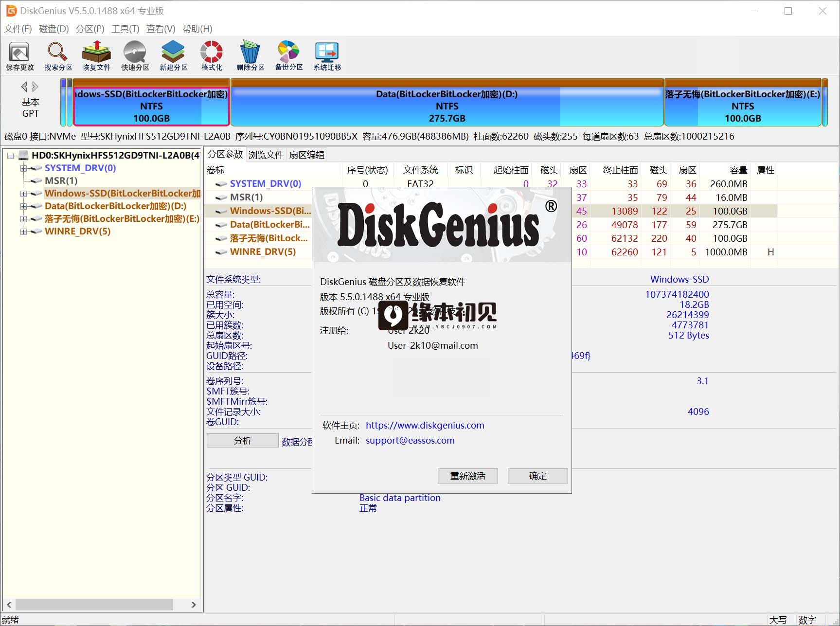Click the 新建分区 toolbar icon
840x626 pixels.
point(173,56)
